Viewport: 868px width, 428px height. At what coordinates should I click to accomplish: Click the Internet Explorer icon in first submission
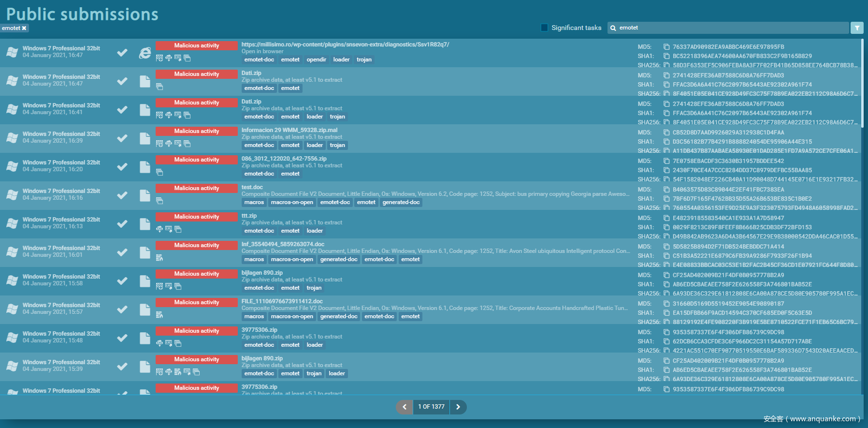145,53
